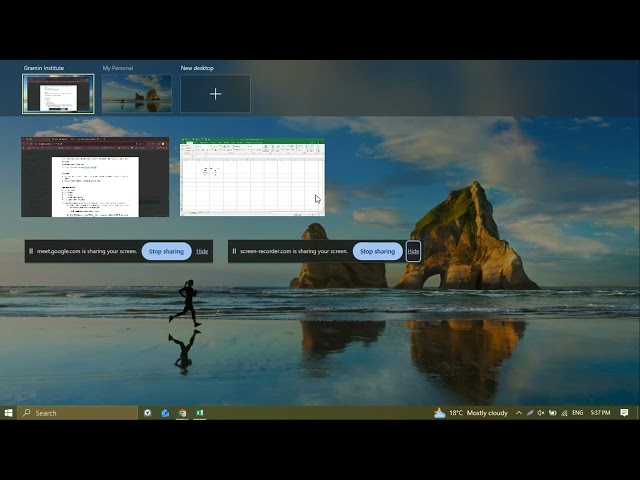Viewport: 640px width, 480px height.
Task: Open the 5:37 PM clock flyout
Action: point(600,413)
